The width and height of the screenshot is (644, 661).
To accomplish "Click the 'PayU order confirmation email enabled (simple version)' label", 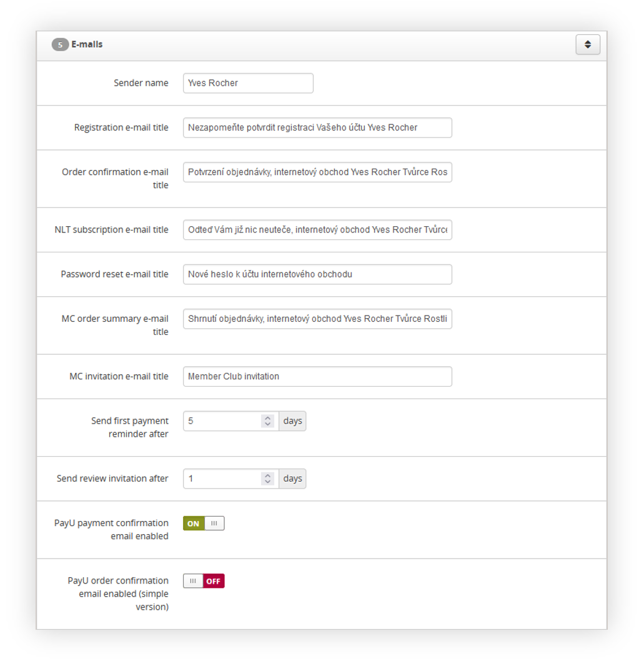I will coord(118,594).
